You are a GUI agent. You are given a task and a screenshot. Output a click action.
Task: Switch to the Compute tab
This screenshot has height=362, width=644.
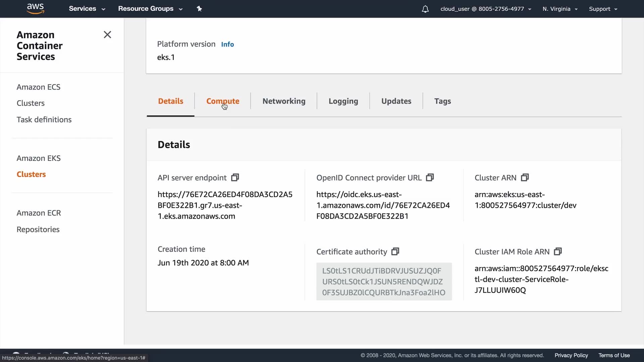223,101
